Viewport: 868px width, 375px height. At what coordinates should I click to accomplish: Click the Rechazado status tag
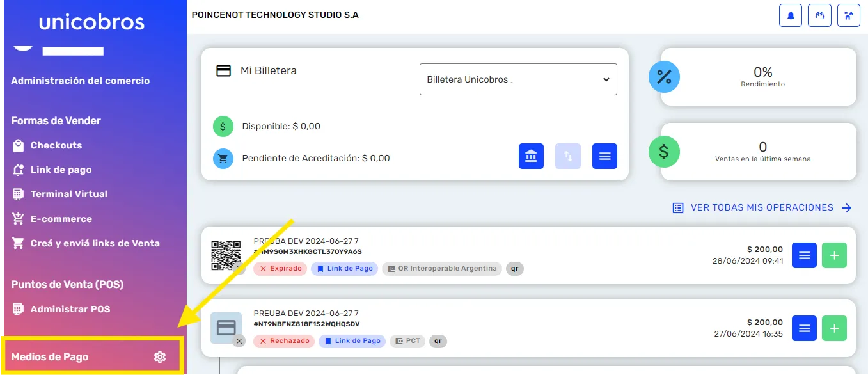point(285,341)
